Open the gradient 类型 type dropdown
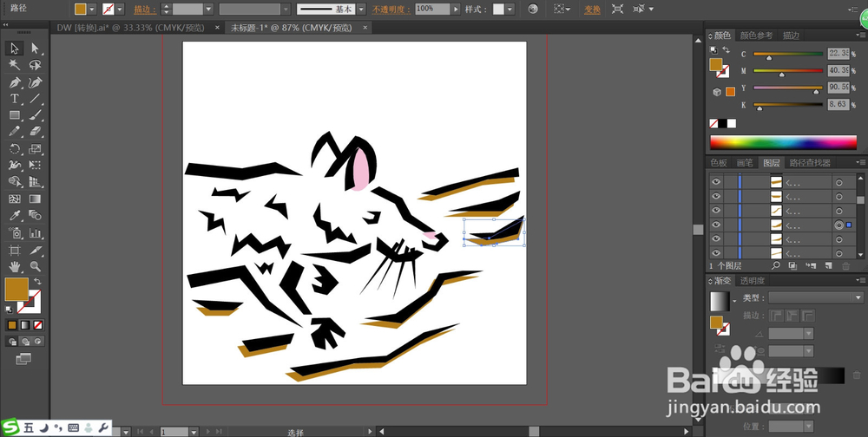This screenshot has height=437, width=868. tap(815, 297)
